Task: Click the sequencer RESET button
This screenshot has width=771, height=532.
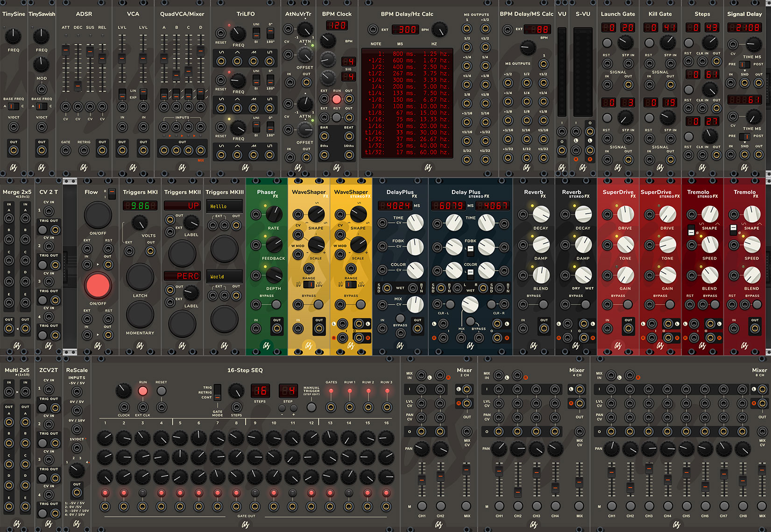Action: point(161,391)
